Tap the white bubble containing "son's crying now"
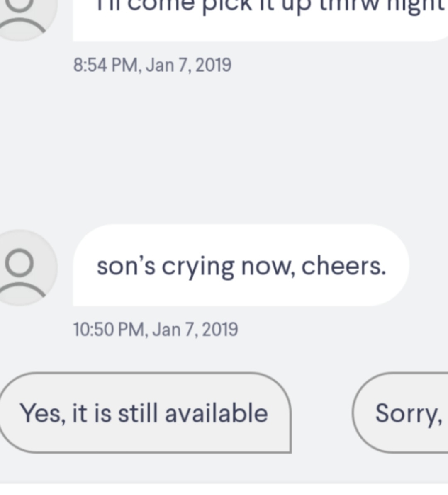 click(x=241, y=266)
